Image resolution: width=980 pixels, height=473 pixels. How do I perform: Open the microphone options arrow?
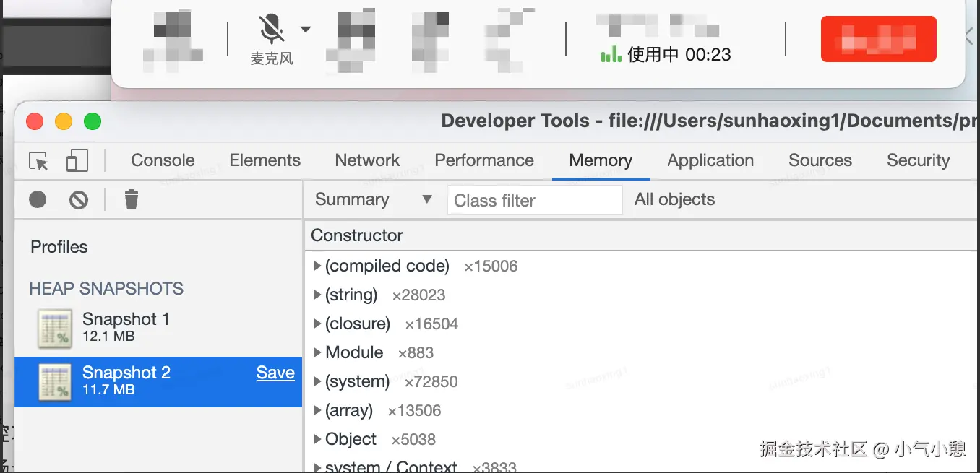click(306, 30)
